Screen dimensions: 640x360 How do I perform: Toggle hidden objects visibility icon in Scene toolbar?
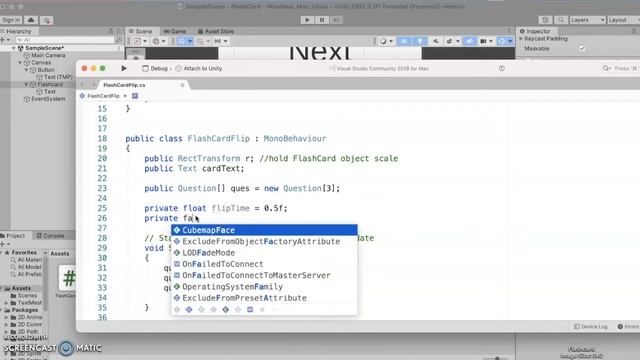(469, 41)
